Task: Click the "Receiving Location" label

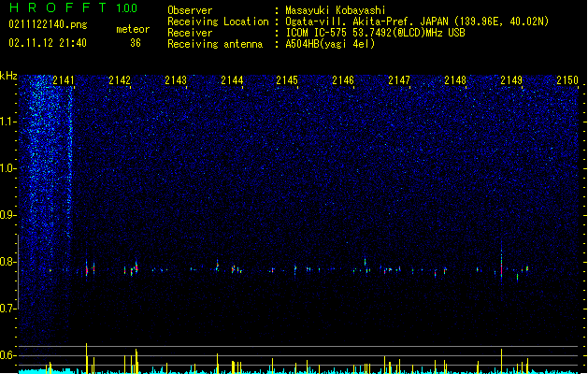Action: [218, 22]
